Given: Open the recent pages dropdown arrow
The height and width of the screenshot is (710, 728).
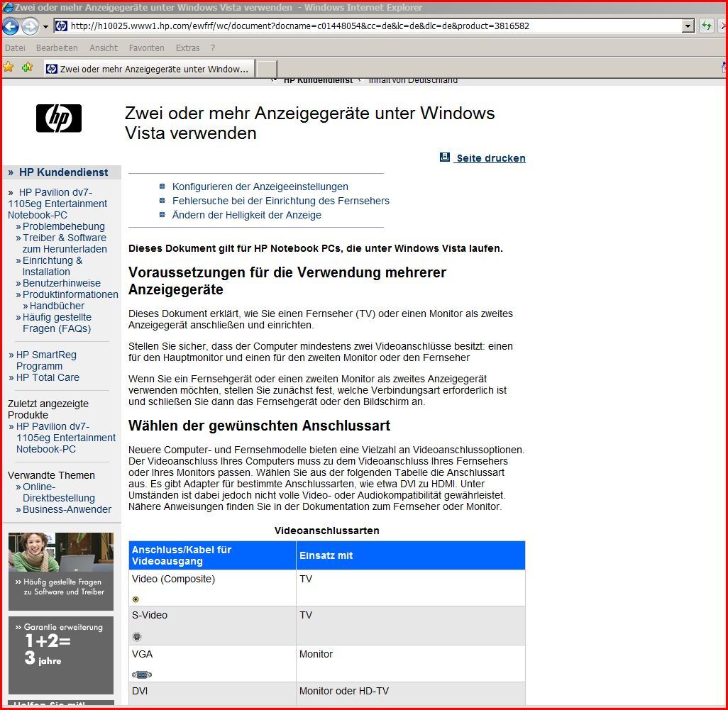Looking at the screenshot, I should (x=45, y=27).
